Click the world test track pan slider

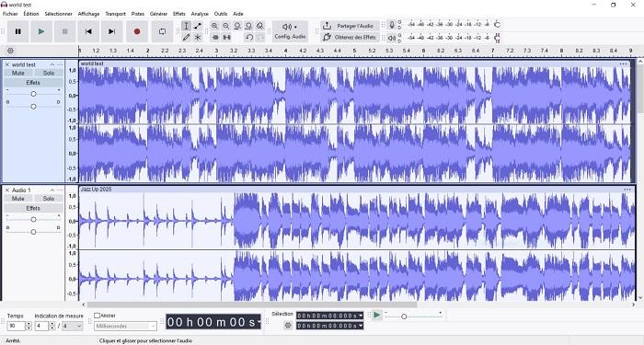coord(33,107)
